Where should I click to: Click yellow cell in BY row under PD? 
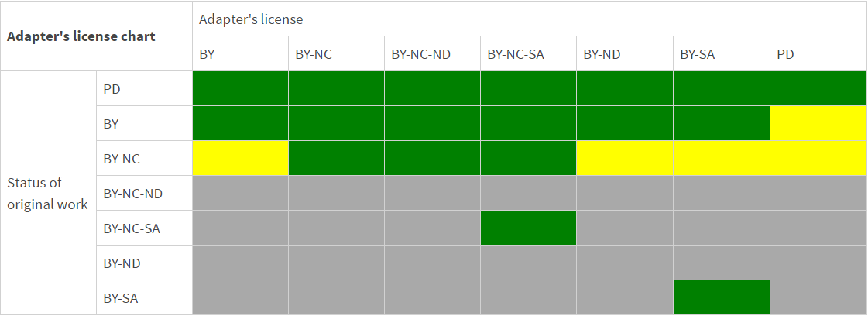(818, 123)
